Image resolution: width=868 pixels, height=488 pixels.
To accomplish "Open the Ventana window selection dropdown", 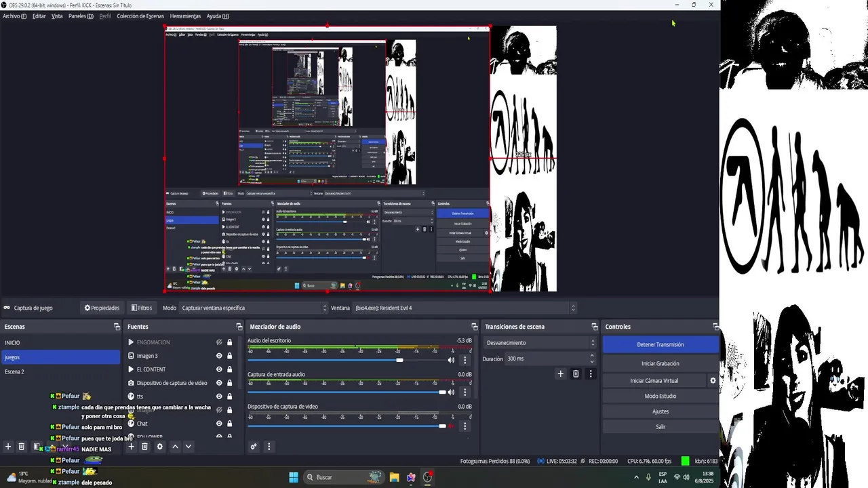I will [465, 308].
